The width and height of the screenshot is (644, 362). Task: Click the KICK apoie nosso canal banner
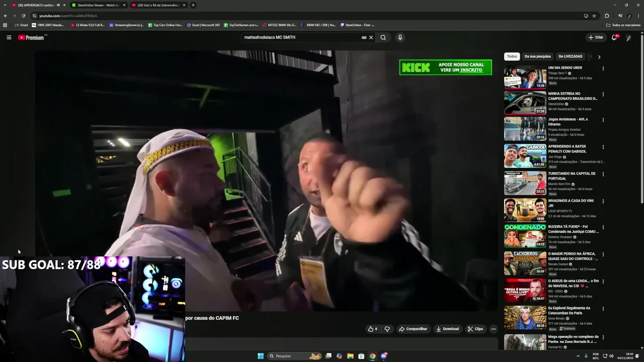click(x=445, y=67)
